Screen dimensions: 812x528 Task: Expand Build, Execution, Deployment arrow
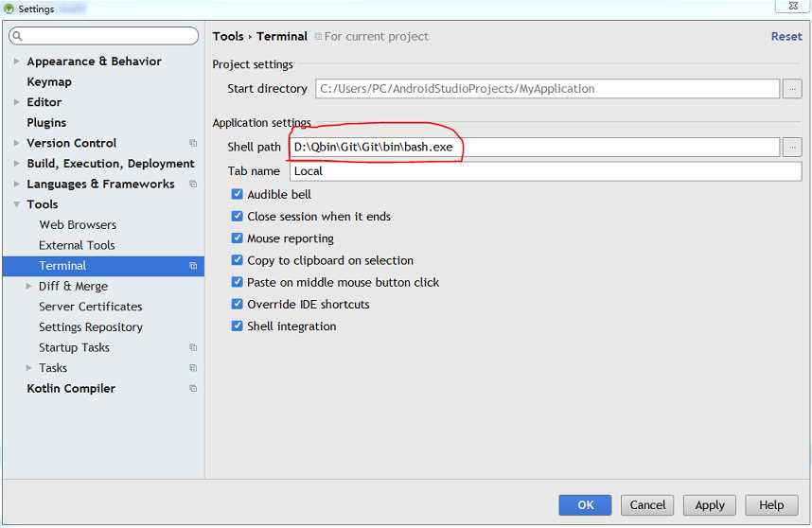click(17, 164)
